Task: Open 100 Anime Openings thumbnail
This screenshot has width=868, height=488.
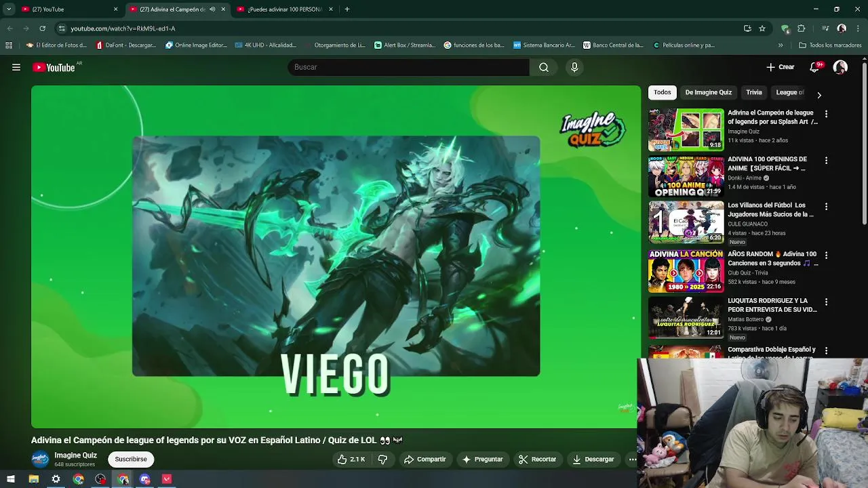Action: pos(686,176)
